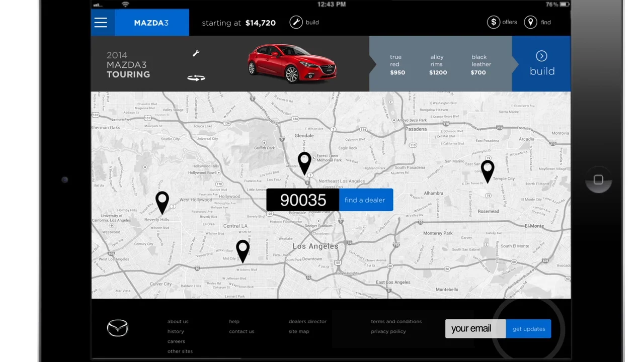The image size is (644, 362).
Task: Click the small wrench icon beside Touring
Action: click(196, 53)
